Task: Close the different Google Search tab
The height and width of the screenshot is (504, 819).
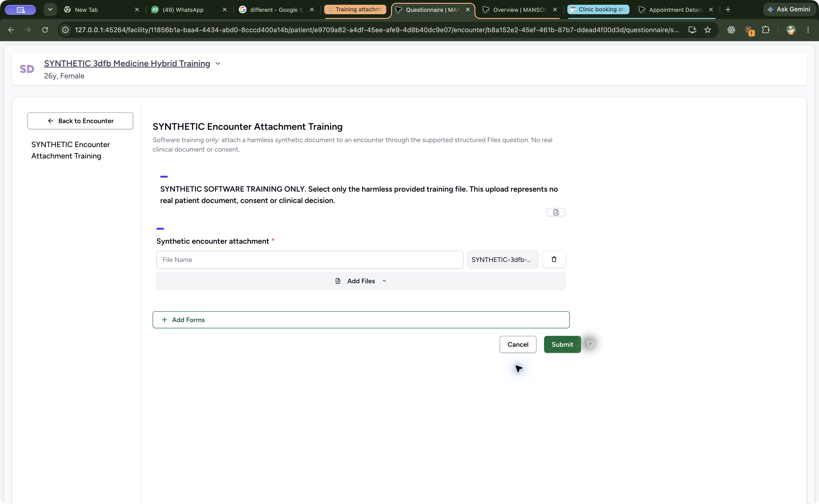Action: coord(312,10)
